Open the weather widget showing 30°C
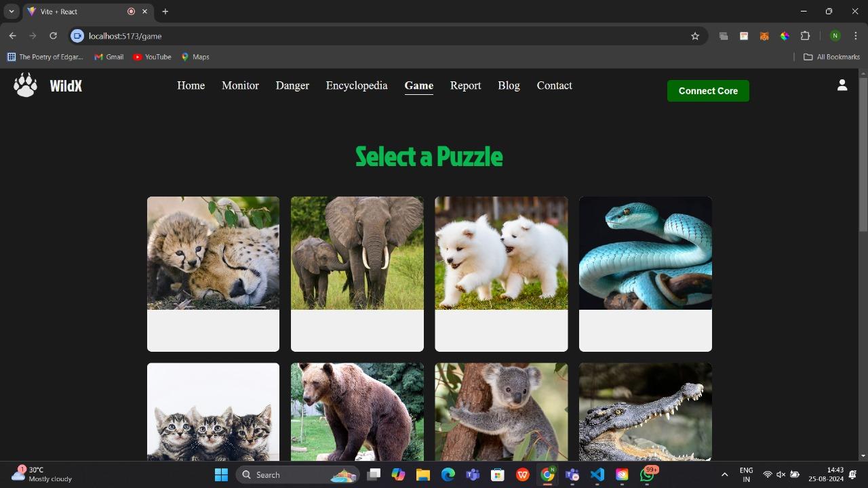Image resolution: width=868 pixels, height=488 pixels. [41, 474]
